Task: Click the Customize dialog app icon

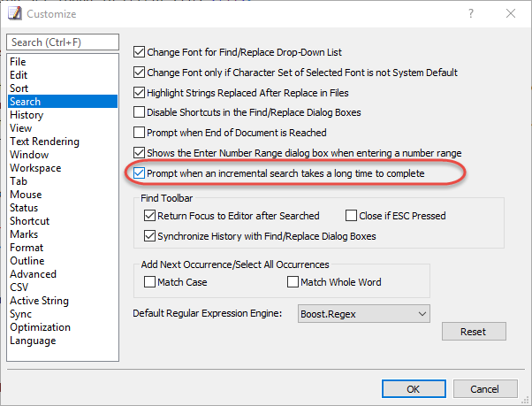Action: click(15, 13)
